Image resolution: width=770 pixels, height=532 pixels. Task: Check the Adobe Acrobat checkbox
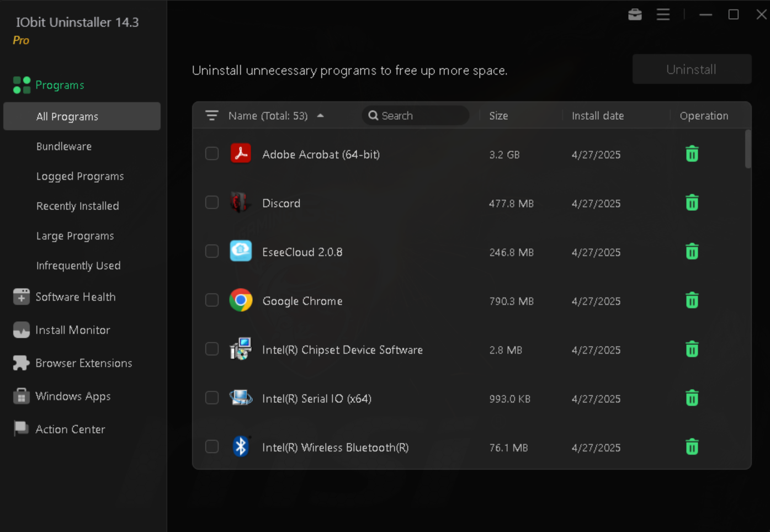[212, 154]
